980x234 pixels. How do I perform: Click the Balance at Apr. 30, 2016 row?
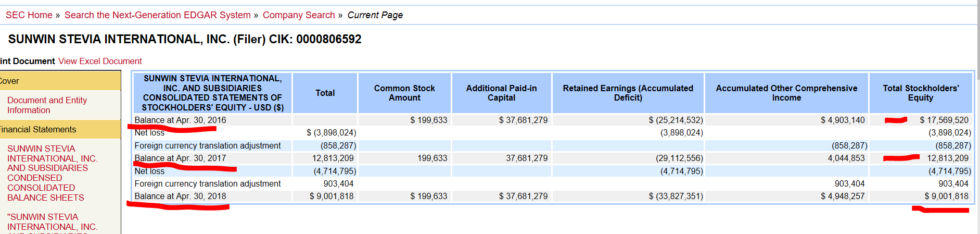[x=180, y=120]
